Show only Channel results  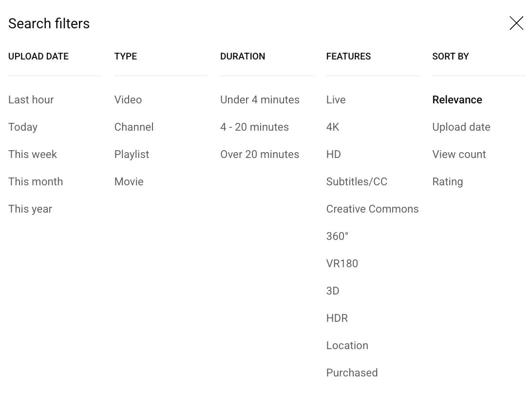[134, 127]
